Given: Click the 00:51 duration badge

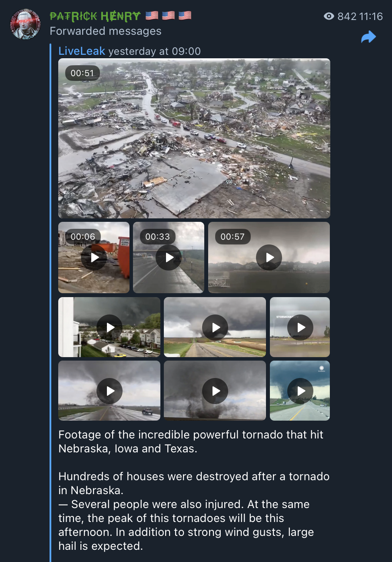Looking at the screenshot, I should (83, 73).
